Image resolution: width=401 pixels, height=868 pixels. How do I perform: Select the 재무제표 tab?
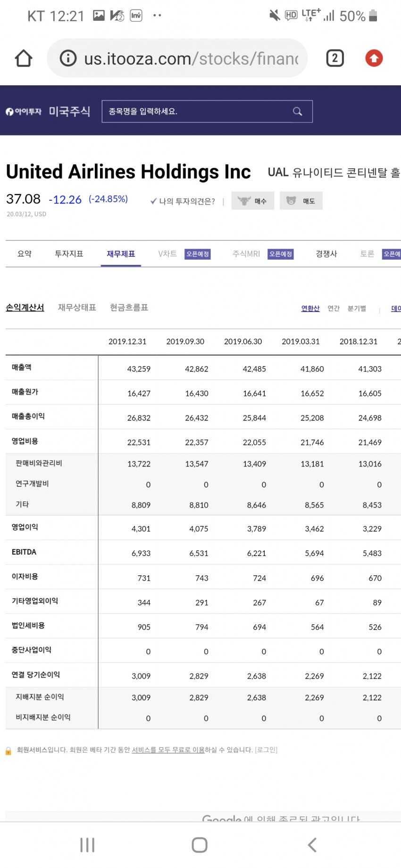click(x=121, y=254)
